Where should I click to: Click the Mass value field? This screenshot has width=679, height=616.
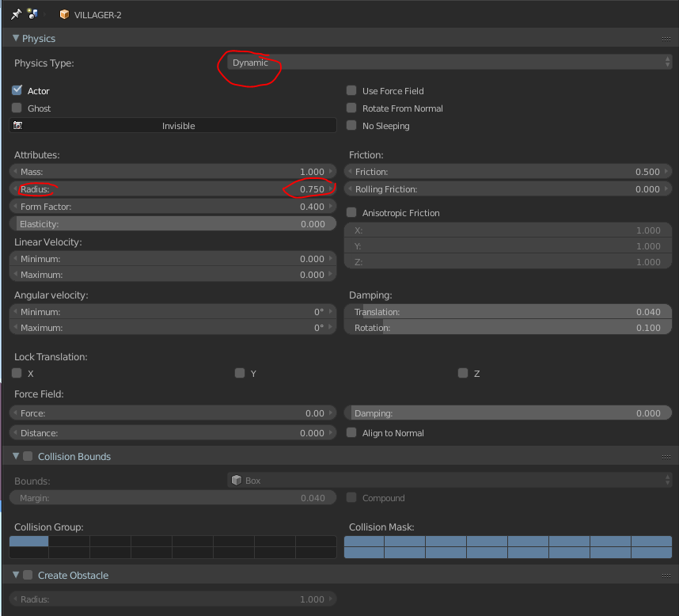(173, 172)
